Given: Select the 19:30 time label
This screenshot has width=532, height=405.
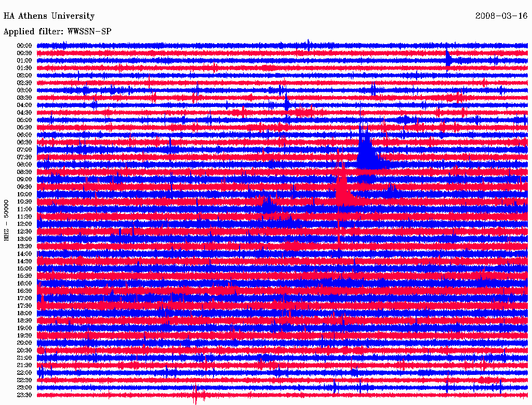Looking at the screenshot, I should click(x=24, y=335).
